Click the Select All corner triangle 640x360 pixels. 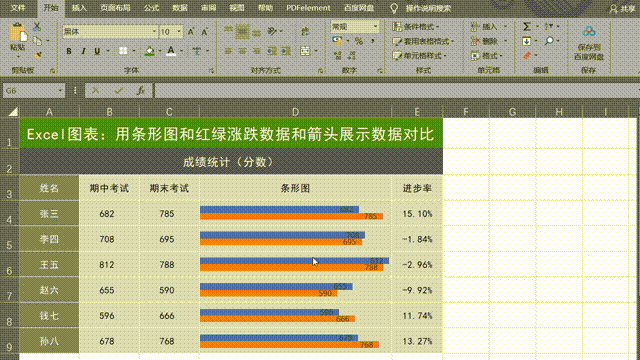coord(13,111)
